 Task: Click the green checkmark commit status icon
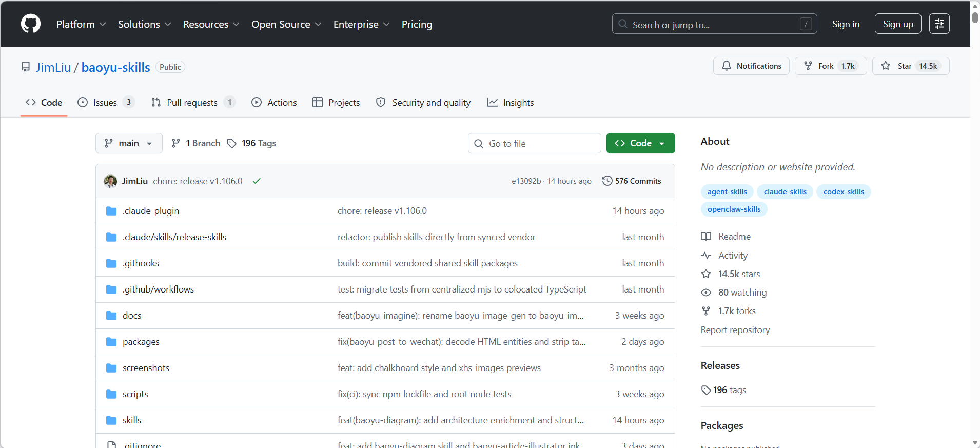click(x=257, y=181)
